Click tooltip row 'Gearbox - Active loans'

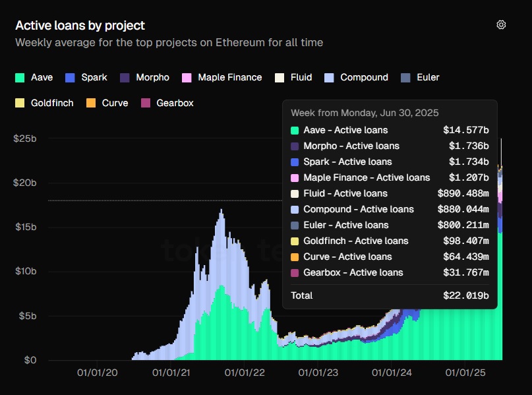click(390, 272)
